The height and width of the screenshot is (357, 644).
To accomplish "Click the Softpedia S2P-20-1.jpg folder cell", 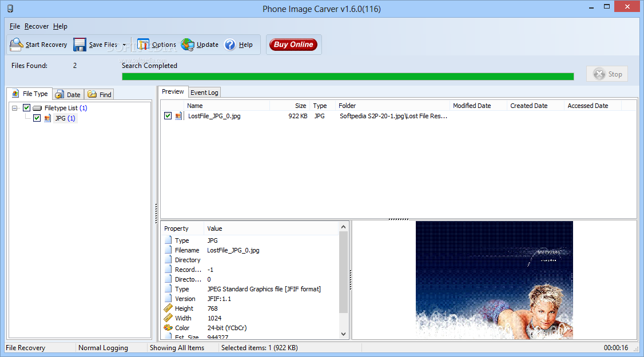I will click(x=393, y=116).
